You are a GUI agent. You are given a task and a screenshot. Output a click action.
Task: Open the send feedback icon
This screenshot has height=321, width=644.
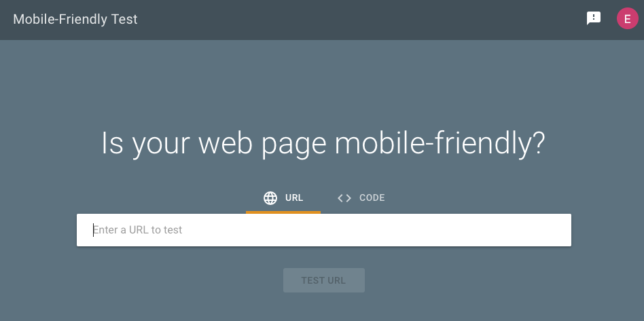point(594,18)
